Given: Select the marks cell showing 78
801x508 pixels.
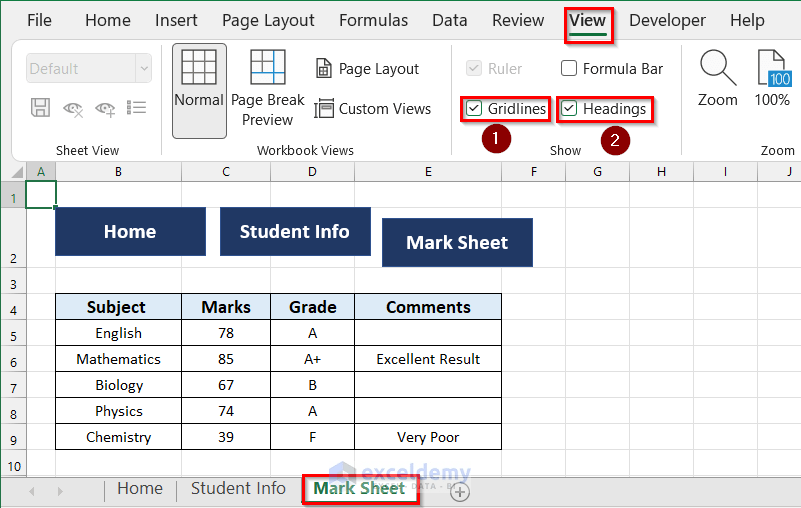Looking at the screenshot, I should tap(226, 333).
